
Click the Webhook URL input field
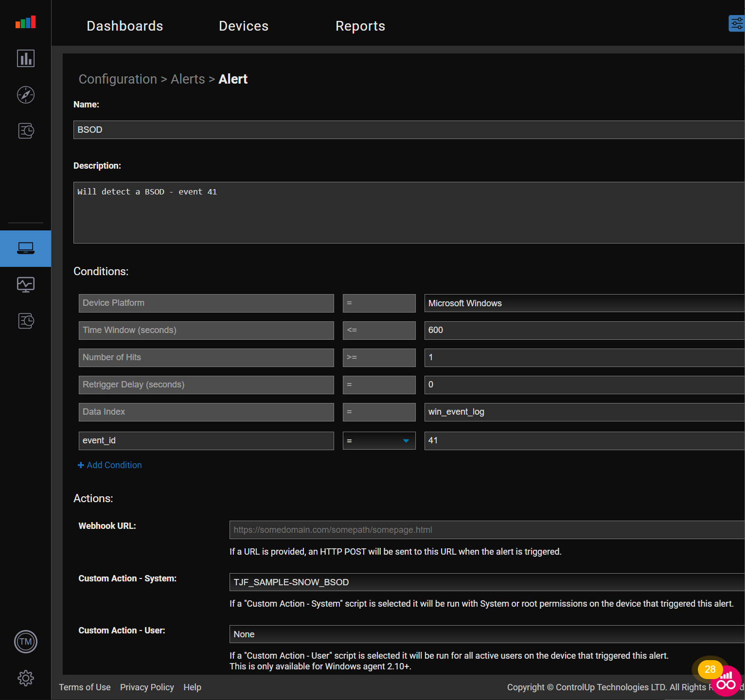coord(486,530)
